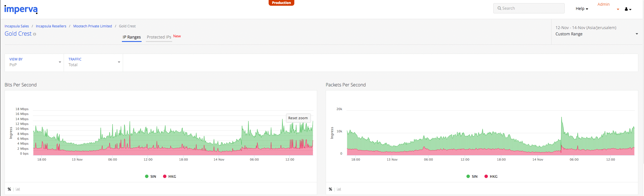Click the Imperva logo
Viewport: 644px width, 196px height.
[21, 9]
